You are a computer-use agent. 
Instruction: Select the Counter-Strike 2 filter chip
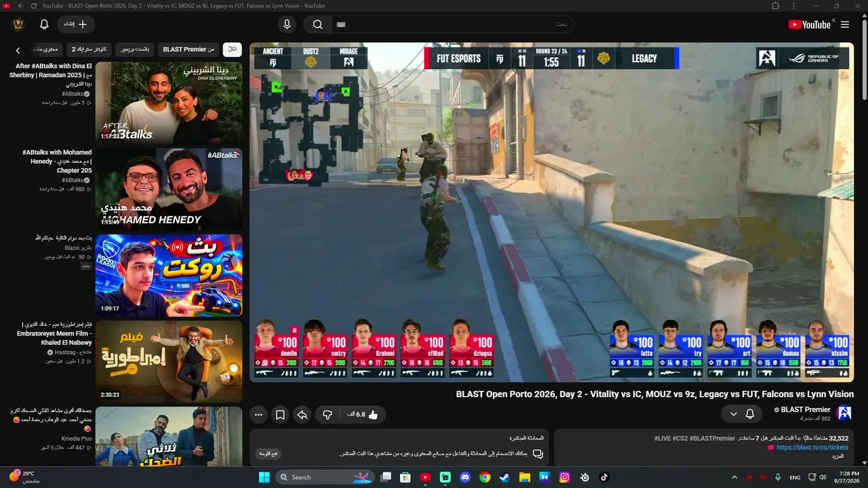90,49
